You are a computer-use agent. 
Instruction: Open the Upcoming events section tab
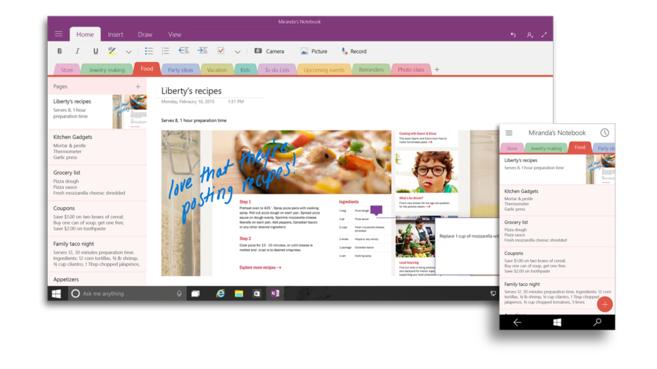[x=323, y=70]
